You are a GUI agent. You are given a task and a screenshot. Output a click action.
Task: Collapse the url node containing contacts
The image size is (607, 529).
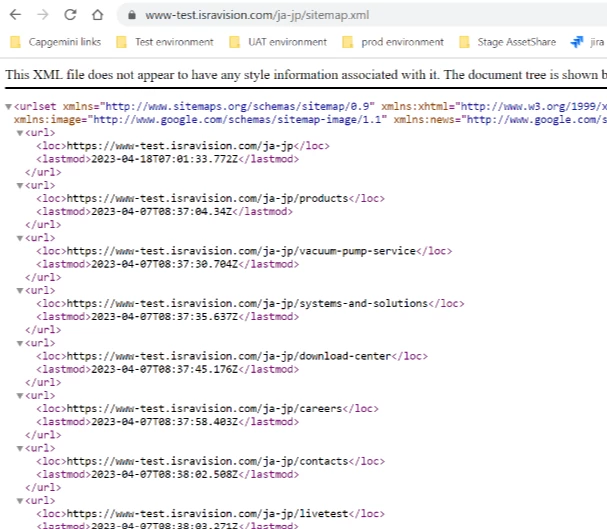[x=20, y=448]
